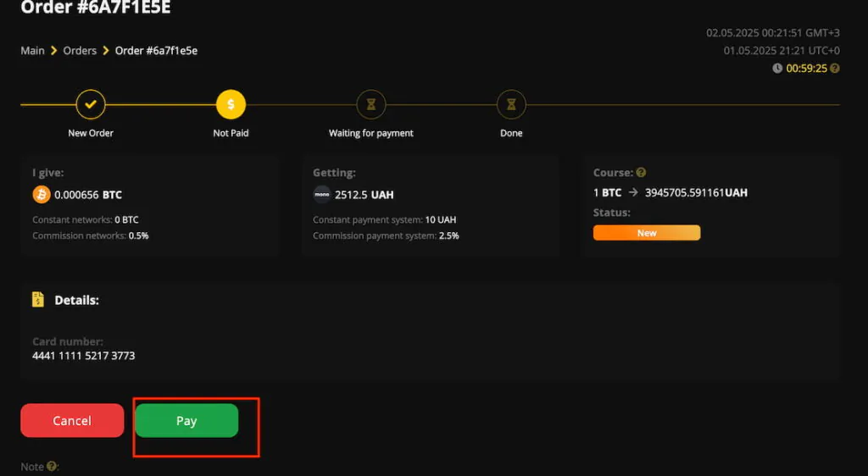Screen dimensions: 868x476
Task: Open Orders in the breadcrumb
Action: tap(80, 50)
